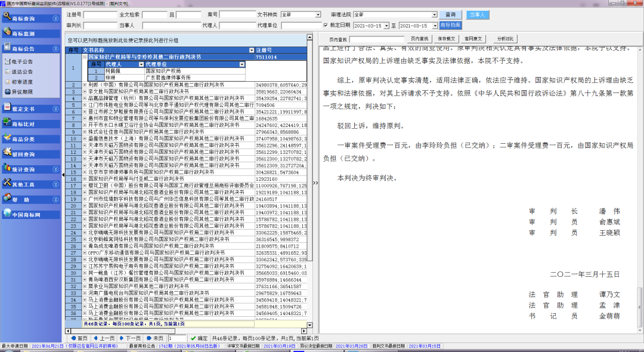Open the end date picker dropdown
The width and height of the screenshot is (644, 352).
tap(435, 26)
